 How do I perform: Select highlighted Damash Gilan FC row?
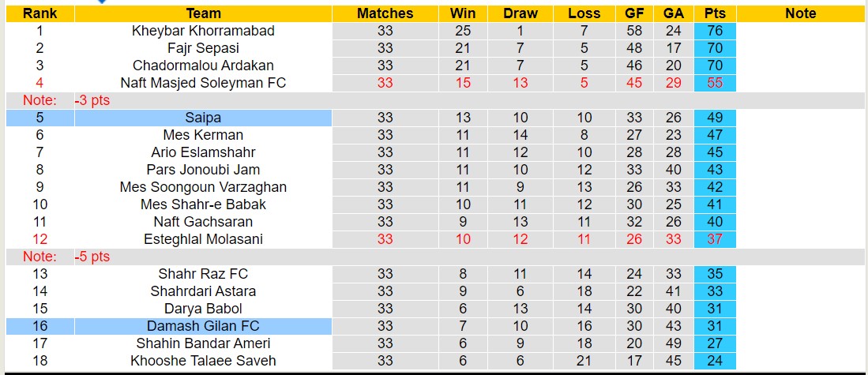click(203, 326)
